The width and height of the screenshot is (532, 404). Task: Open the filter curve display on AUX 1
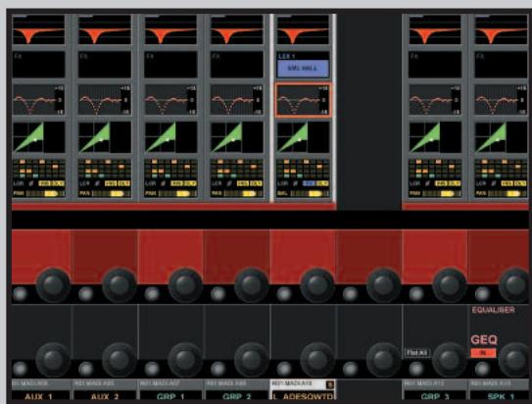coord(38,30)
